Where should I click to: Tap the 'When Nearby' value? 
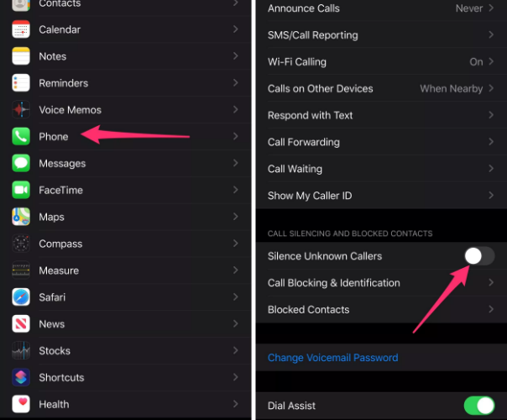pyautogui.click(x=451, y=89)
